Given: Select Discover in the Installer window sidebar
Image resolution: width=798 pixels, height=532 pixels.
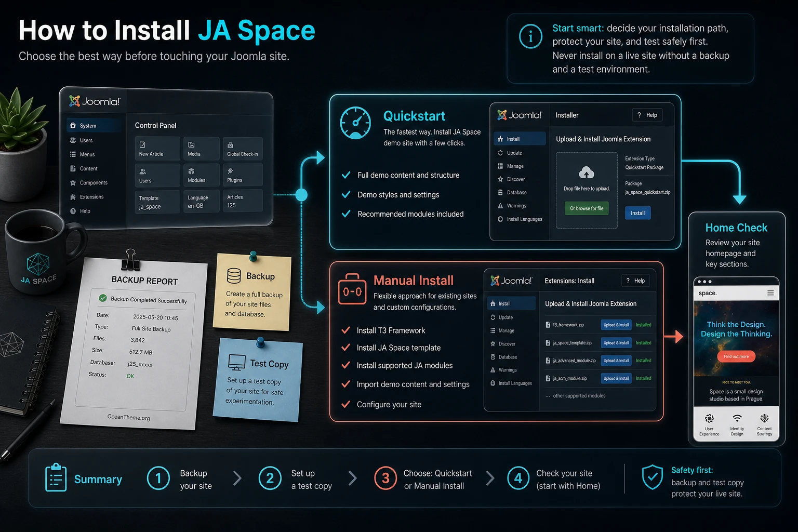Looking at the screenshot, I should pos(511,179).
